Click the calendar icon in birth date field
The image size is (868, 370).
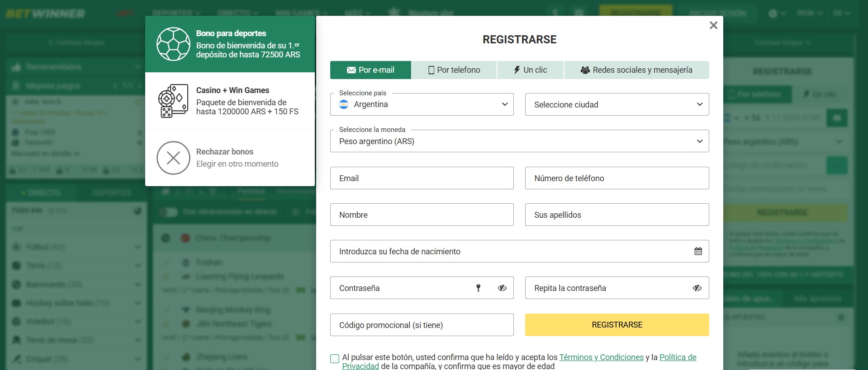point(698,251)
